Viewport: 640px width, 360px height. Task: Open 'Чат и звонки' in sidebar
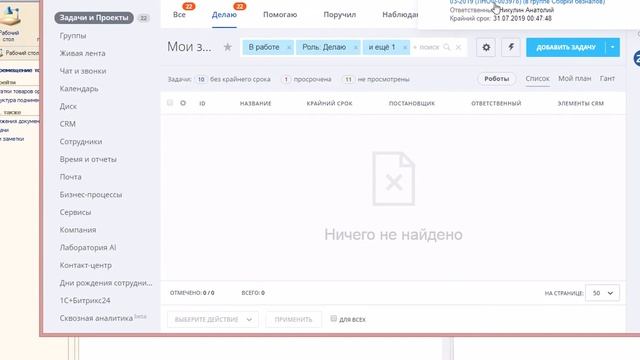pyautogui.click(x=83, y=71)
